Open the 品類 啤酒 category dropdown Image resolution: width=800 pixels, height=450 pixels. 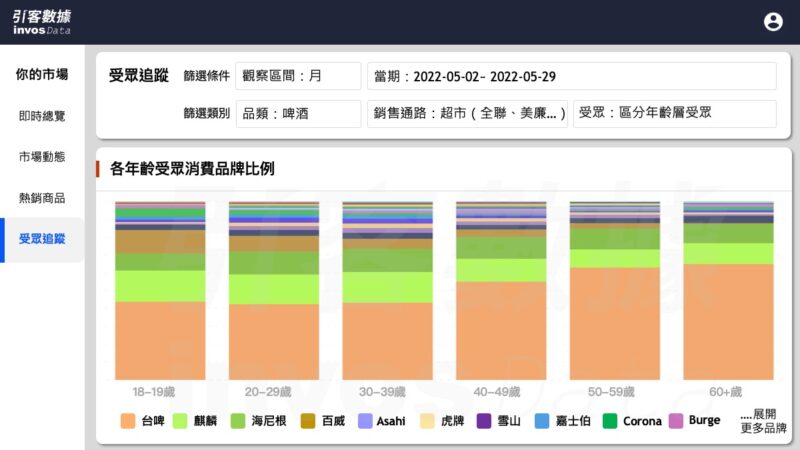pyautogui.click(x=298, y=114)
